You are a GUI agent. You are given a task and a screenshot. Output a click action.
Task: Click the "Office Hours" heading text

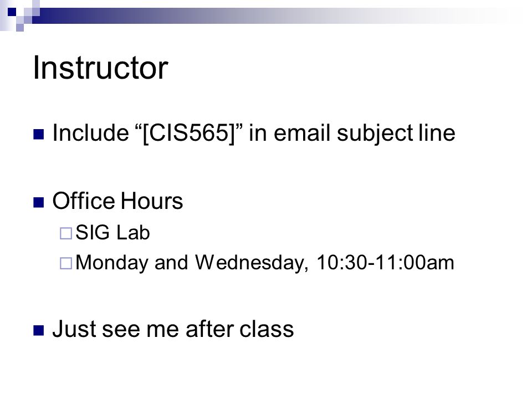point(117,201)
